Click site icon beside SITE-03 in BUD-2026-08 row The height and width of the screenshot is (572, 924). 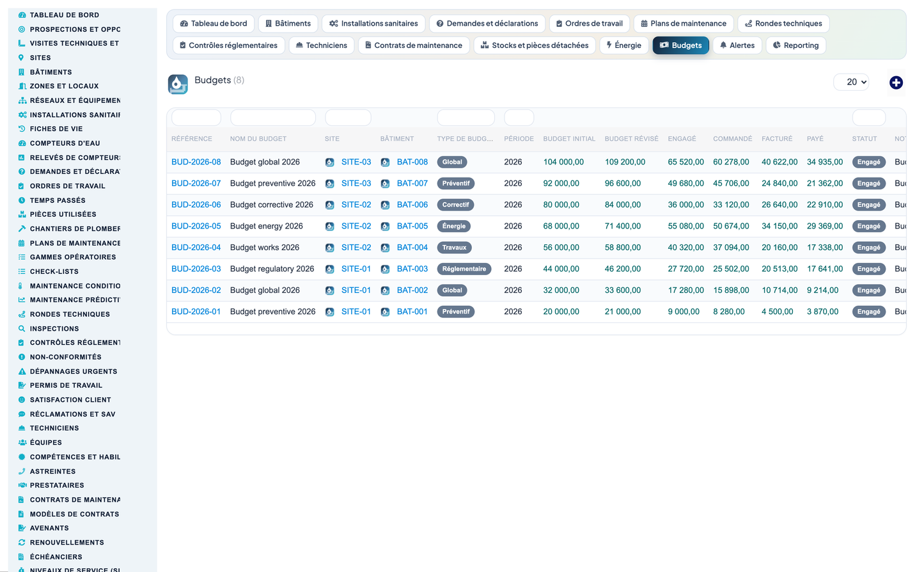(329, 163)
